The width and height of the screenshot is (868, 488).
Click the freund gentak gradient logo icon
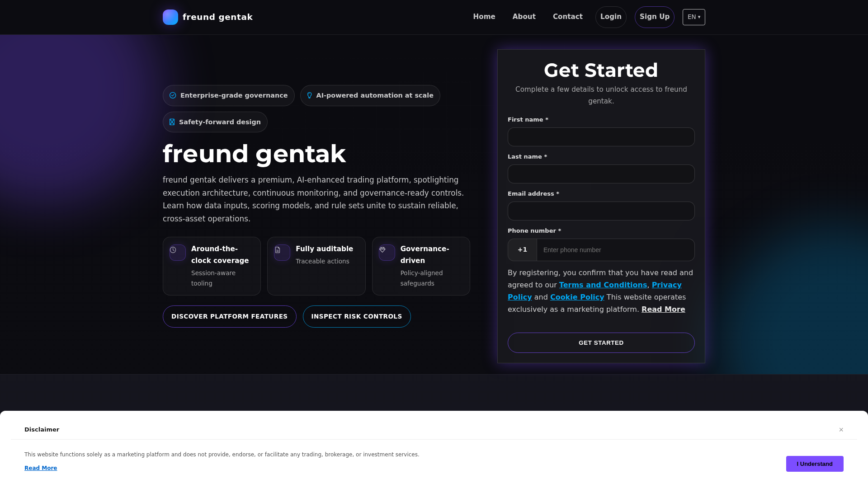pos(170,17)
